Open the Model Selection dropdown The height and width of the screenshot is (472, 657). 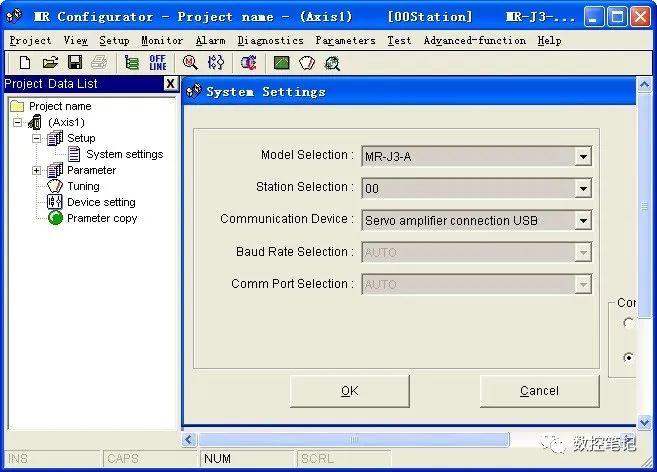tap(583, 156)
